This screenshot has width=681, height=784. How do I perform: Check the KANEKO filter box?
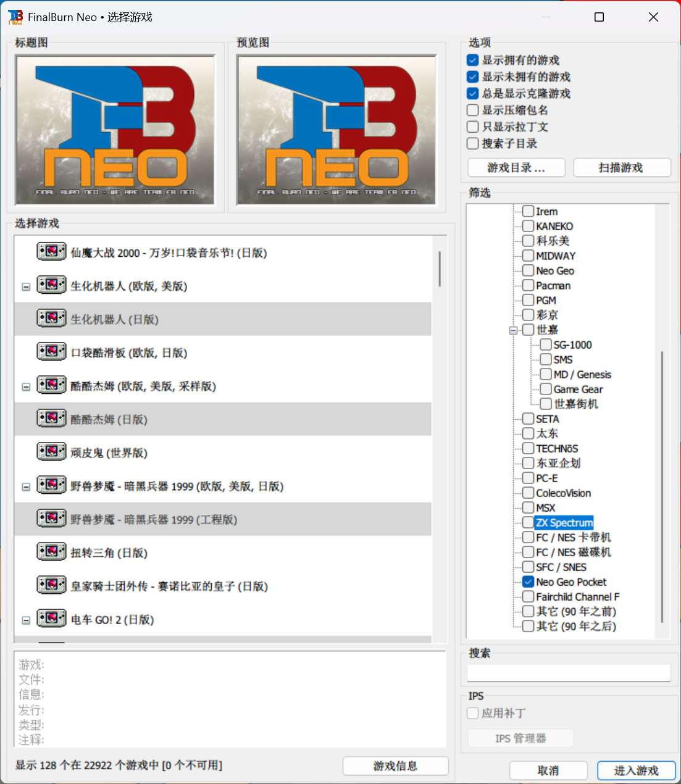click(529, 226)
